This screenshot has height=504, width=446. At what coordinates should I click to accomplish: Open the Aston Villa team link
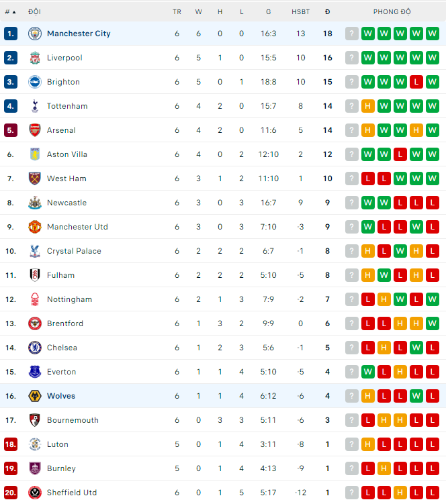[x=67, y=154]
